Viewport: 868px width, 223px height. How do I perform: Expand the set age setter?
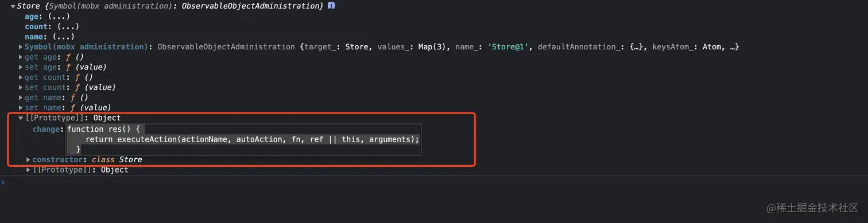pos(21,67)
